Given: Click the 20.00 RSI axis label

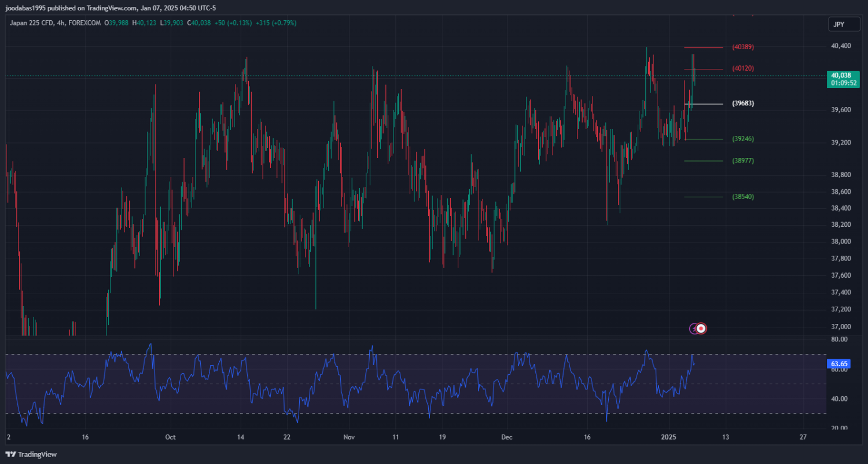Looking at the screenshot, I should (x=839, y=428).
